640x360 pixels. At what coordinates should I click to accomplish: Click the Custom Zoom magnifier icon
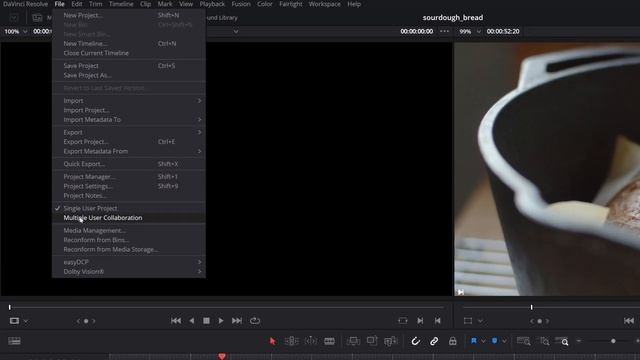click(x=562, y=341)
